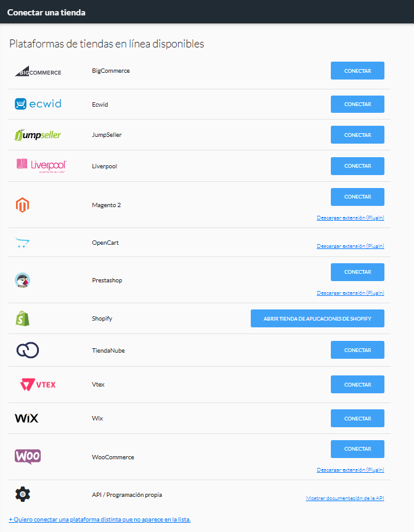414x532 pixels.
Task: Request connecting an unlisted platform
Action: pos(100,520)
